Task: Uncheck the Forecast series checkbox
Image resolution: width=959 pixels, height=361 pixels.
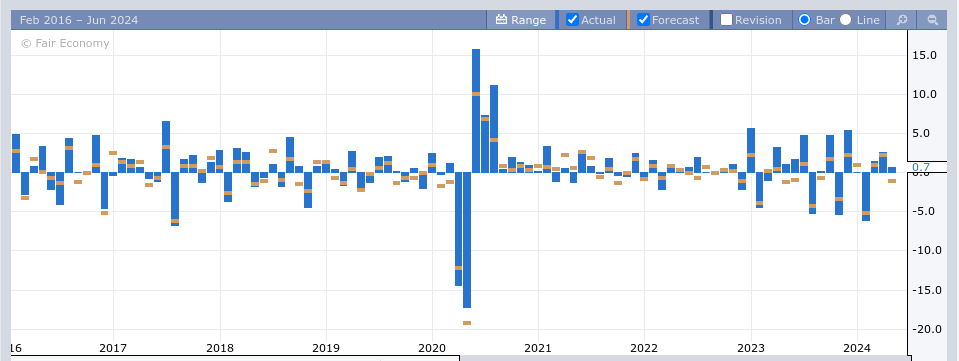Action: pyautogui.click(x=643, y=20)
